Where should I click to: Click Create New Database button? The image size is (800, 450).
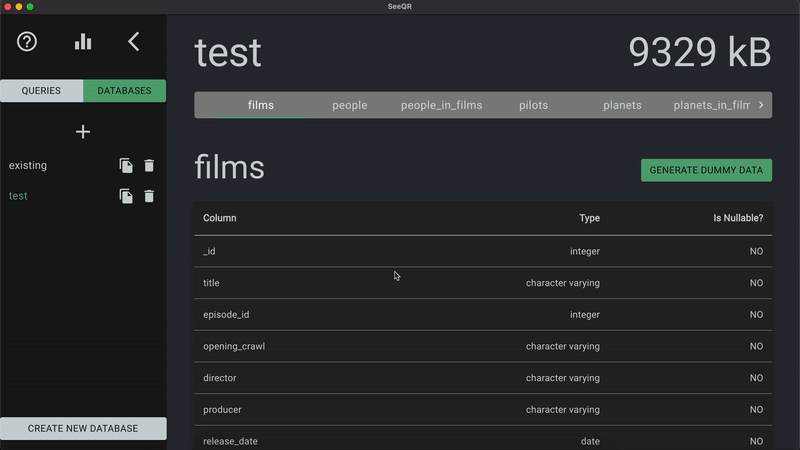coord(83,428)
